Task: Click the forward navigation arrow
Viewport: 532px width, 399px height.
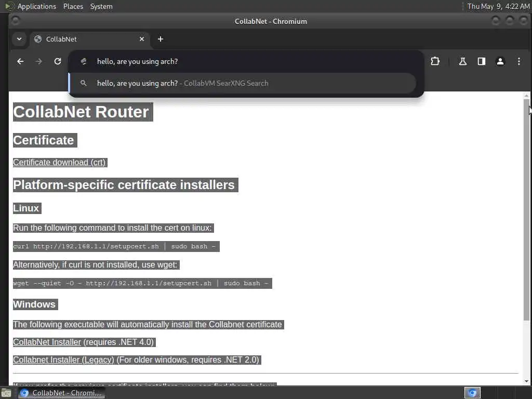Action: pos(38,61)
